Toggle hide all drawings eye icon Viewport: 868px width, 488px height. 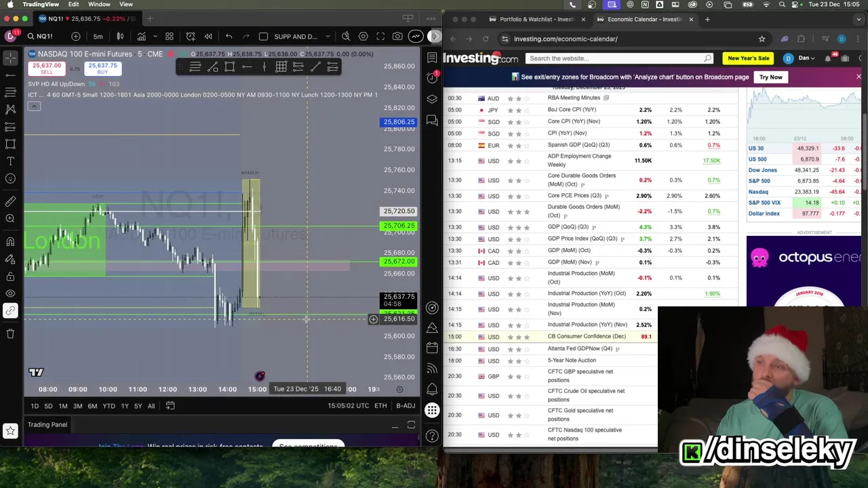click(10, 294)
